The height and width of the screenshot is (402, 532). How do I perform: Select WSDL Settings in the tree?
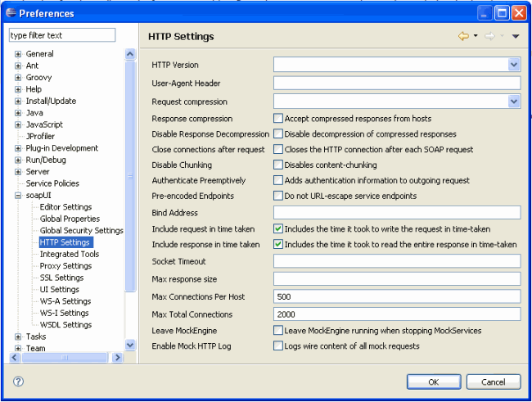pos(65,325)
